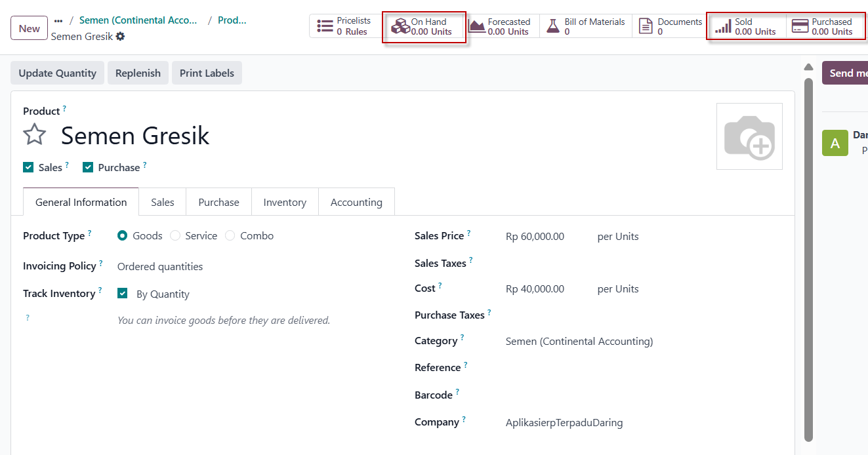
Task: Toggle Track Inventory checkbox
Action: [122, 293]
